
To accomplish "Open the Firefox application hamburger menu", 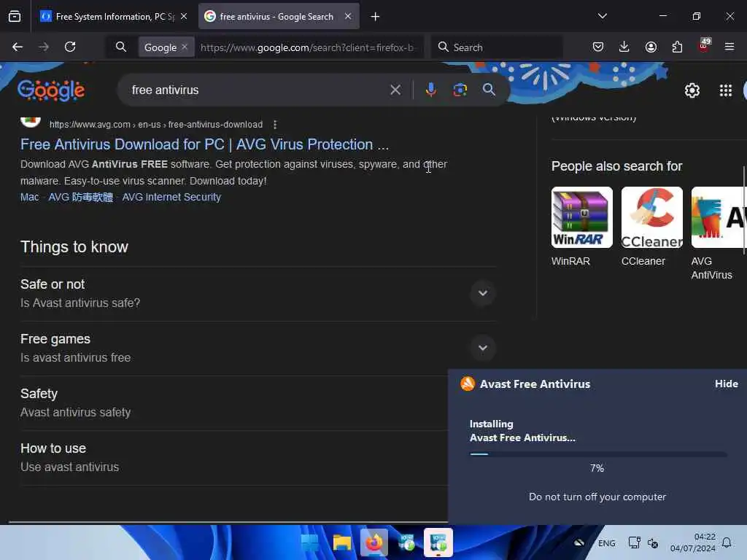I will click(729, 47).
